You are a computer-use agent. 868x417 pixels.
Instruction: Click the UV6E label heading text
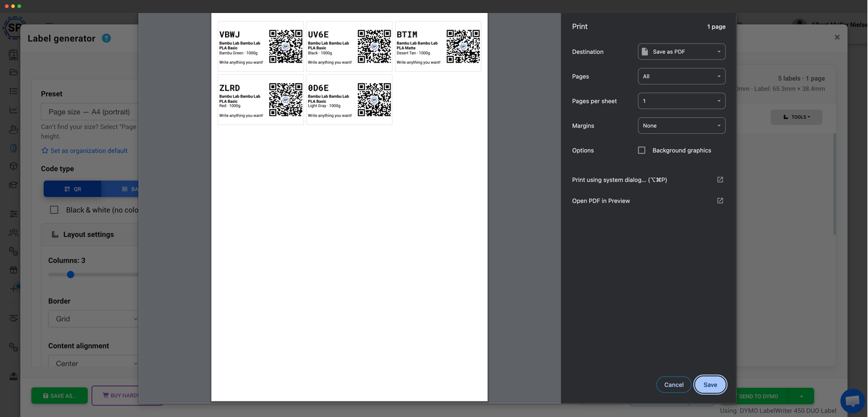coord(318,35)
